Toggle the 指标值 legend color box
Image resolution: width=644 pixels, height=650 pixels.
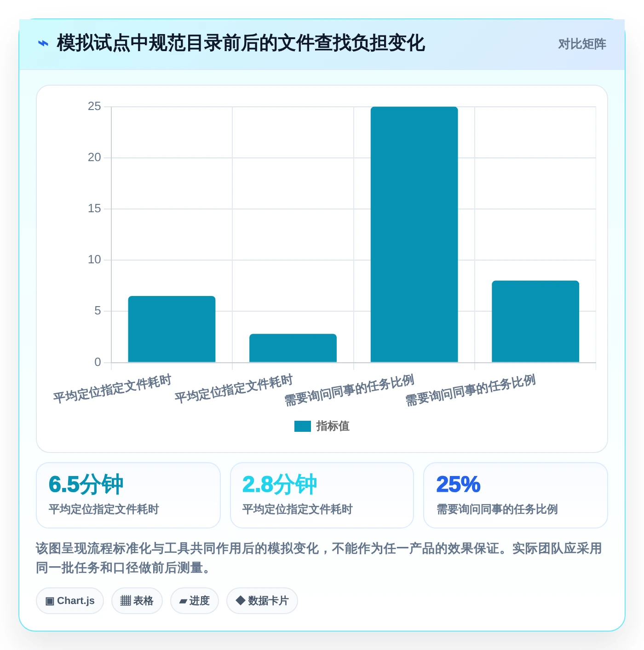tap(303, 426)
